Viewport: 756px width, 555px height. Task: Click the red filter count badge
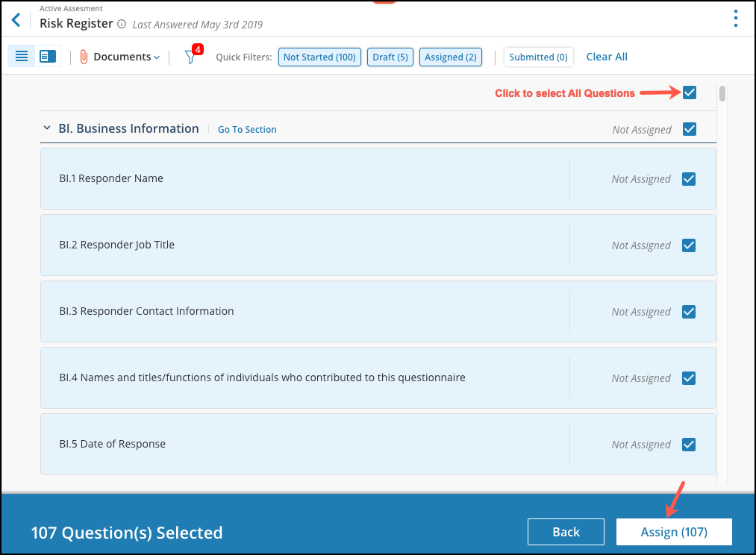196,48
